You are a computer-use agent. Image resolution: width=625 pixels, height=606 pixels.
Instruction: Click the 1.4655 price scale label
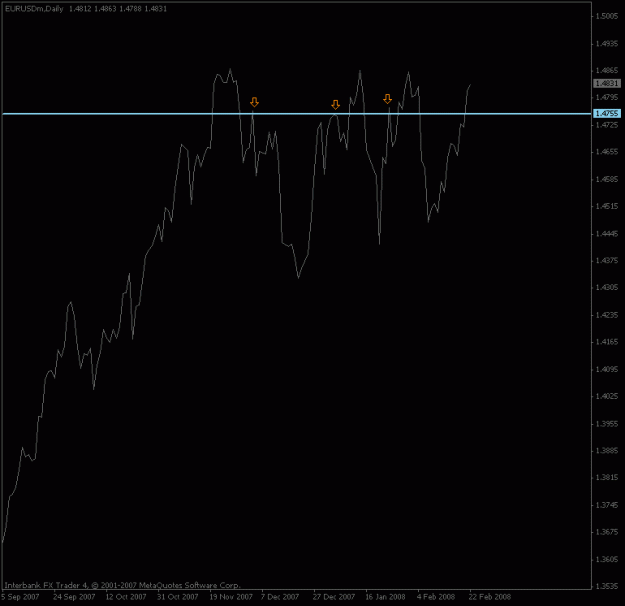pos(607,152)
